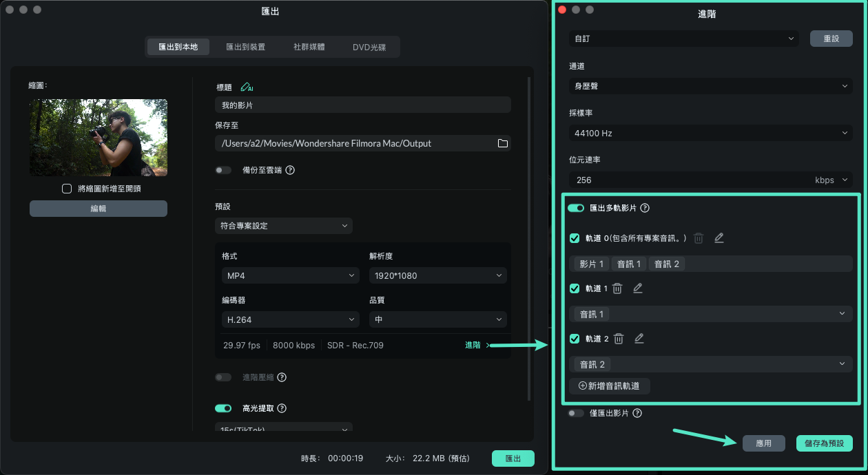Check the 將縮圖新增至開頭 checkbox
868x475 pixels.
click(x=67, y=188)
